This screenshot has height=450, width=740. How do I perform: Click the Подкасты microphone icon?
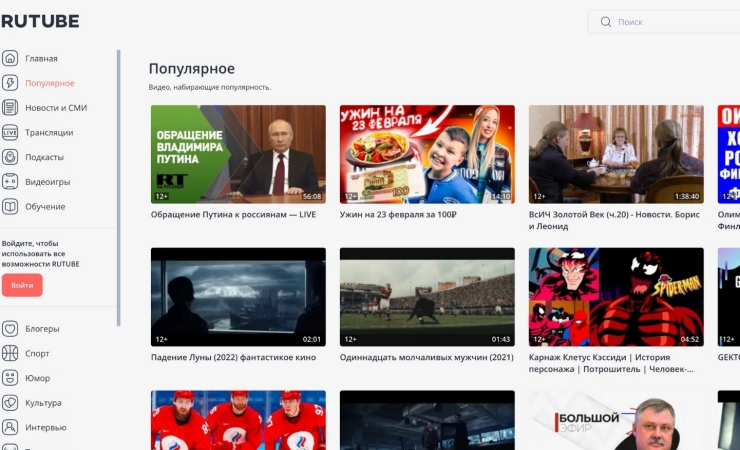10,157
